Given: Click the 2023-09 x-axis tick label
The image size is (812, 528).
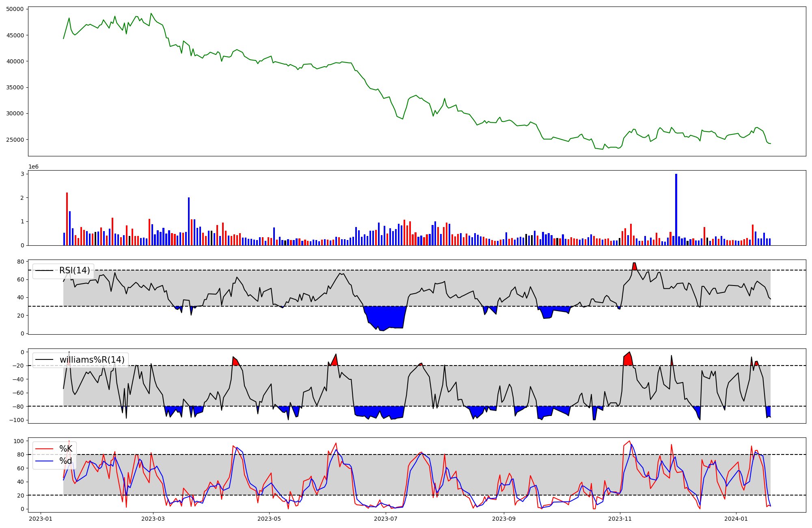Looking at the screenshot, I should coord(504,518).
